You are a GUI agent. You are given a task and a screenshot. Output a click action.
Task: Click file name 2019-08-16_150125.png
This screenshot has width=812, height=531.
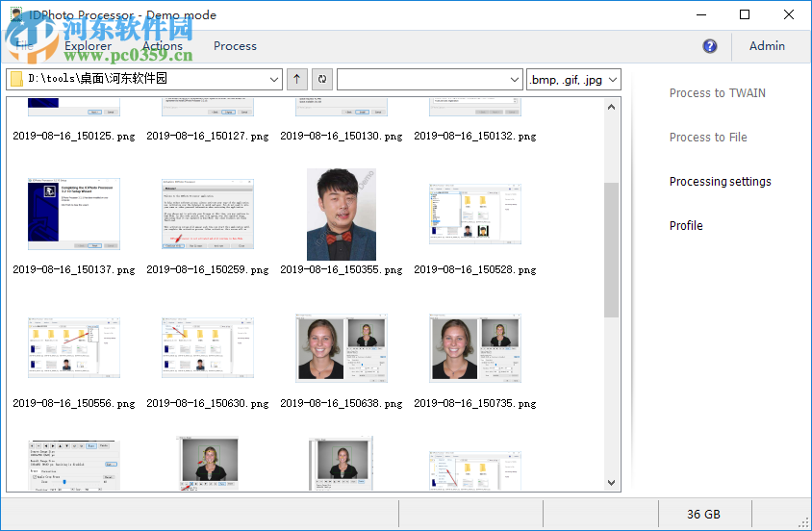[x=73, y=136]
